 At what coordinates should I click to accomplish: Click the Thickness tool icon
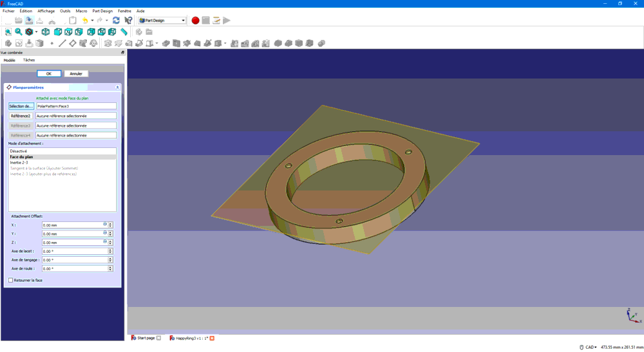pos(309,43)
